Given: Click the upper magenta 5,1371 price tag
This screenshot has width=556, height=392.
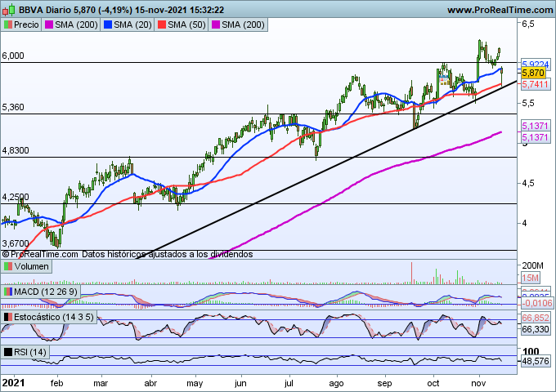Looking at the screenshot, I should [x=536, y=126].
